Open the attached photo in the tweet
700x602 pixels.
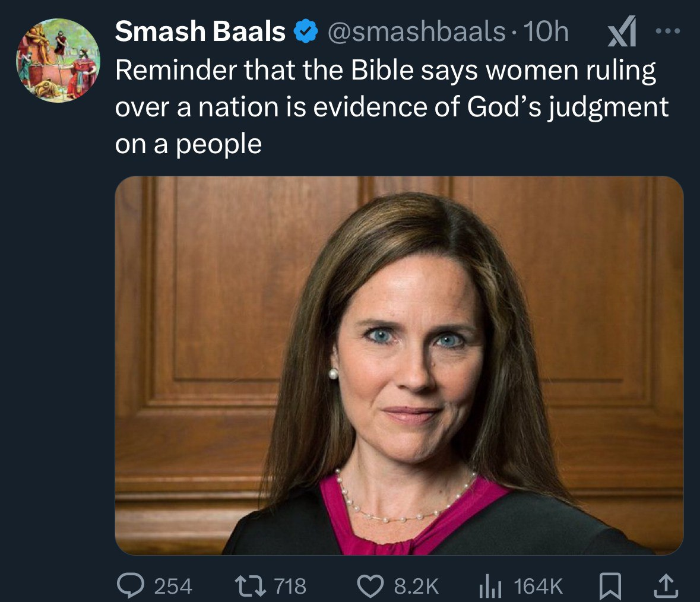point(399,366)
